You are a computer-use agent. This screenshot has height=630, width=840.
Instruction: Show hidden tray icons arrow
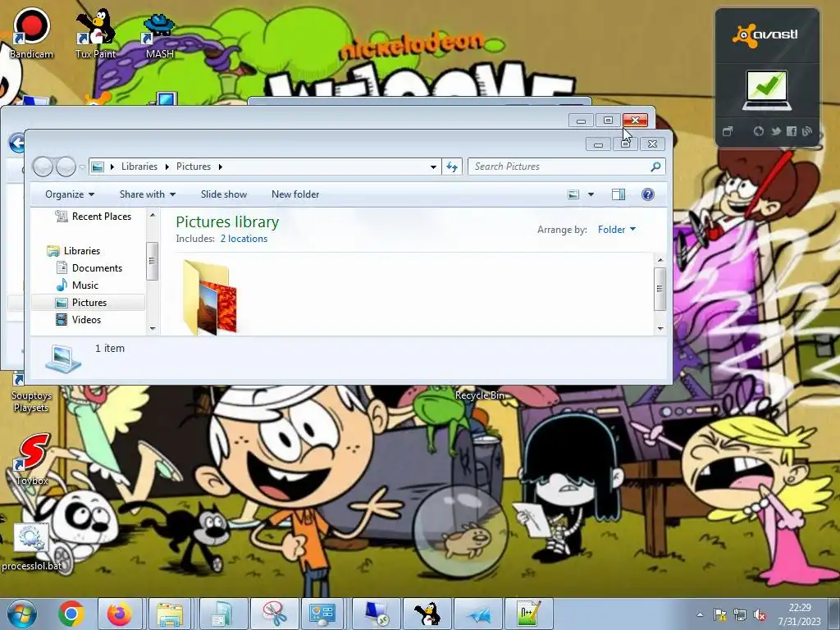[x=700, y=614]
